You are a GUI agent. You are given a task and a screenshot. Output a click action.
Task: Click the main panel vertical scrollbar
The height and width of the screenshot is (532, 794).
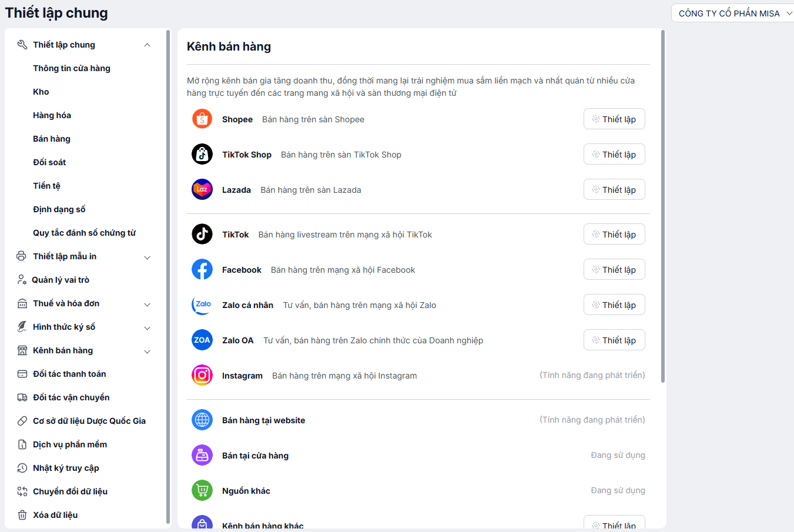click(663, 206)
